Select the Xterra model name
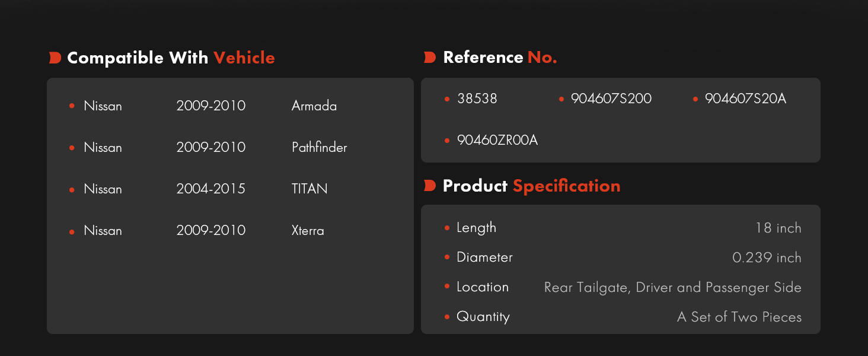The image size is (868, 356). pyautogui.click(x=308, y=230)
